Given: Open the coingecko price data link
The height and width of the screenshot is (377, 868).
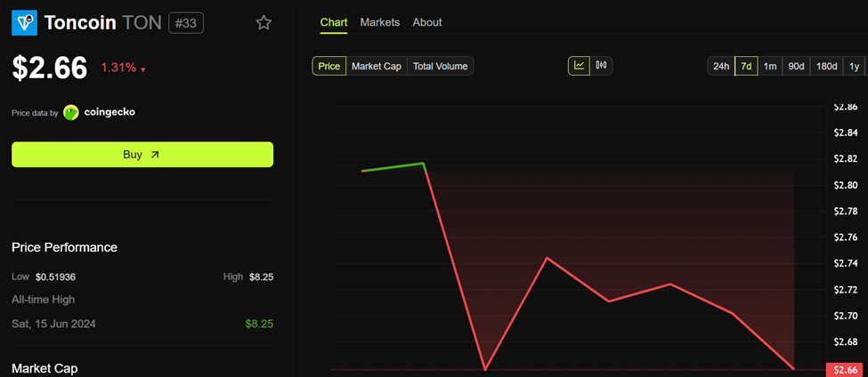Looking at the screenshot, I should click(109, 113).
